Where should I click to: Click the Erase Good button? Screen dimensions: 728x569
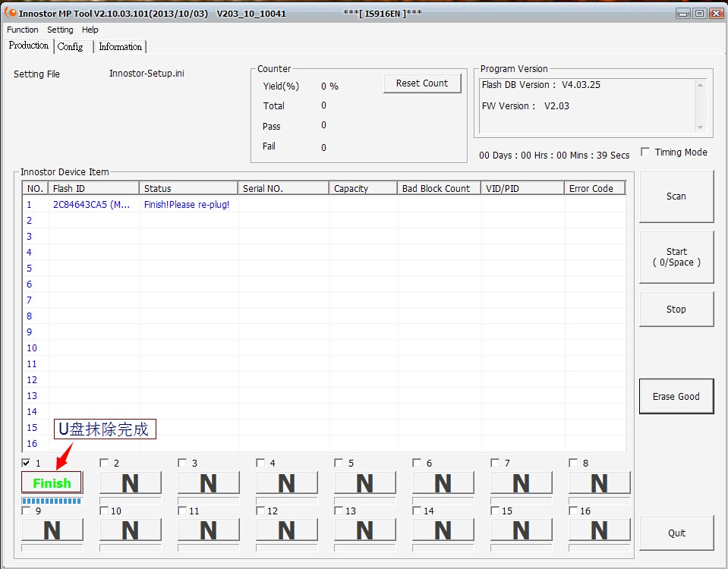[x=676, y=396]
